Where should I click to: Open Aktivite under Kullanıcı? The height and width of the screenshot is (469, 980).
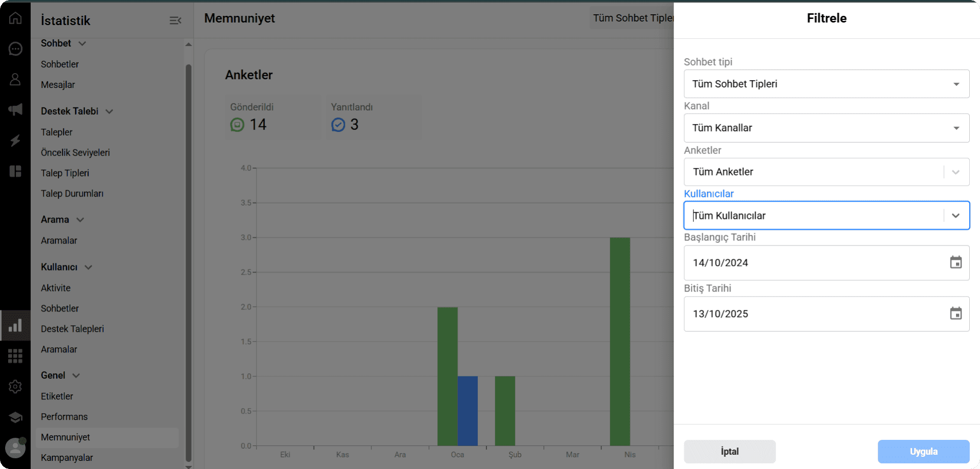click(56, 288)
